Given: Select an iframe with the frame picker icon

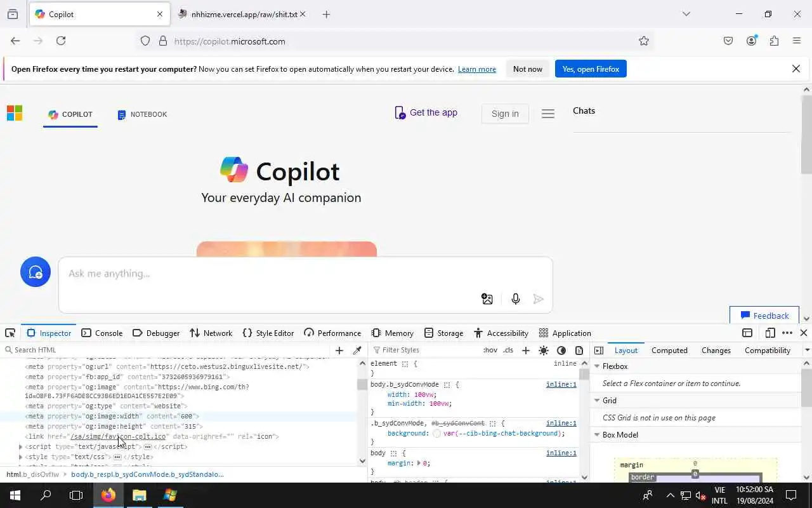Looking at the screenshot, I should pos(747,333).
